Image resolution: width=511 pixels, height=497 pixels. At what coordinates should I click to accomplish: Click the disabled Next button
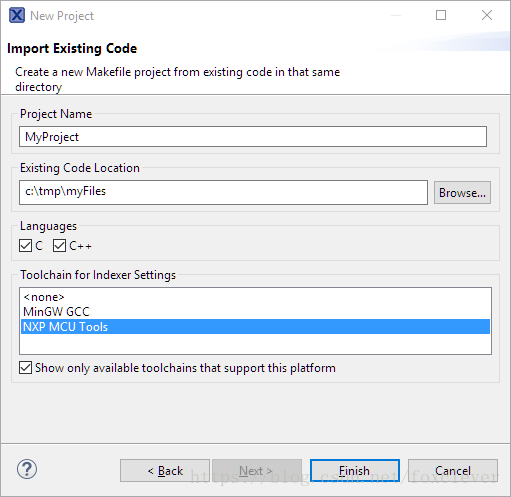tap(257, 471)
